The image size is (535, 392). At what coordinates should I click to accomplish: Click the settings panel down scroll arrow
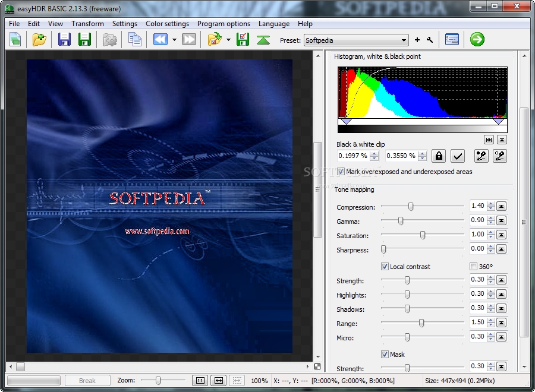tap(524, 367)
